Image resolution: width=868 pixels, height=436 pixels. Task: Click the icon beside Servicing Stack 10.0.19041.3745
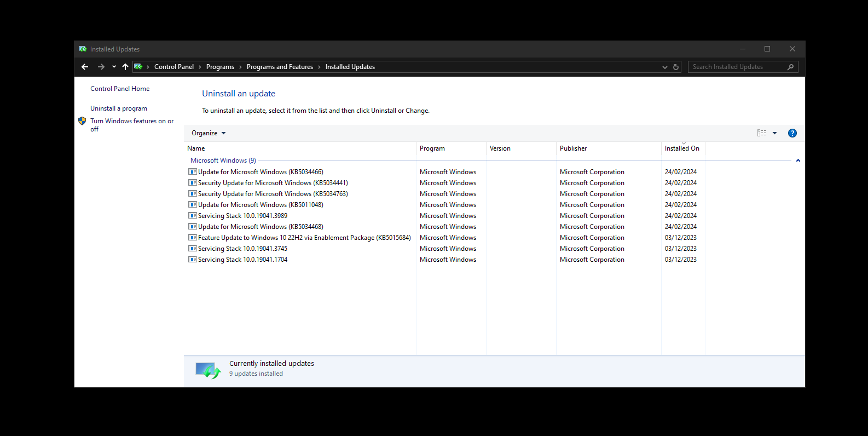click(193, 249)
